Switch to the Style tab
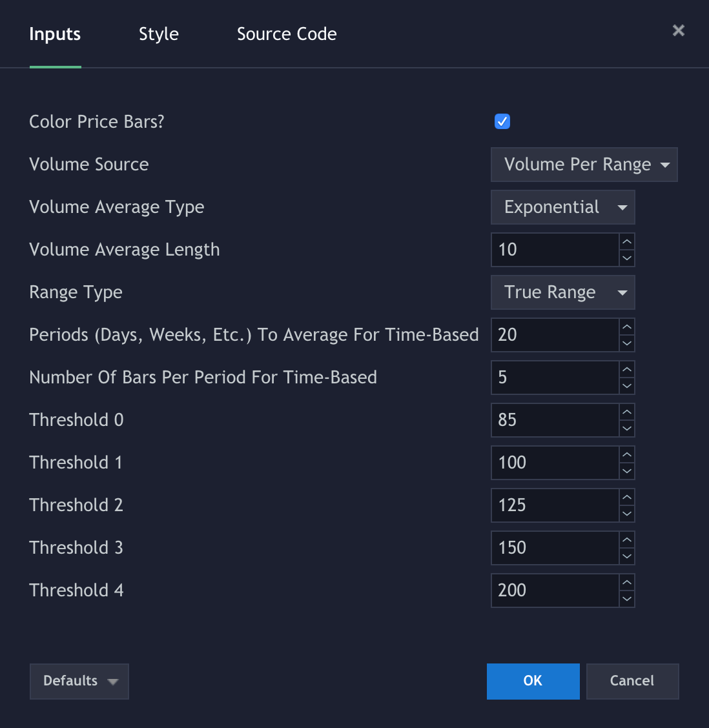This screenshot has width=709, height=728. (x=158, y=34)
